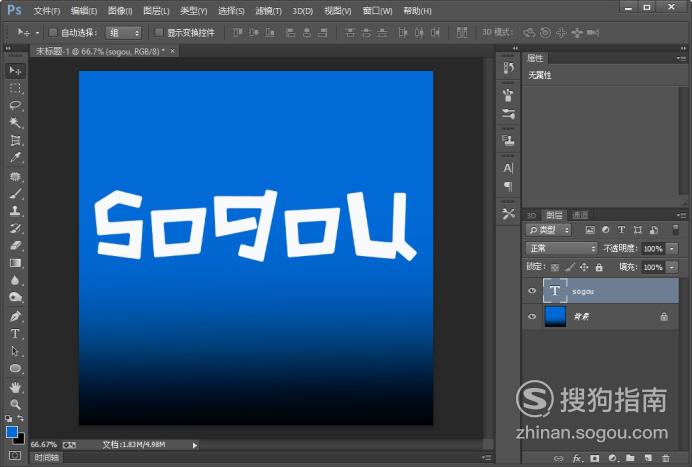The width and height of the screenshot is (692, 467).
Task: Create new adjustment layer icon
Action: point(613,458)
